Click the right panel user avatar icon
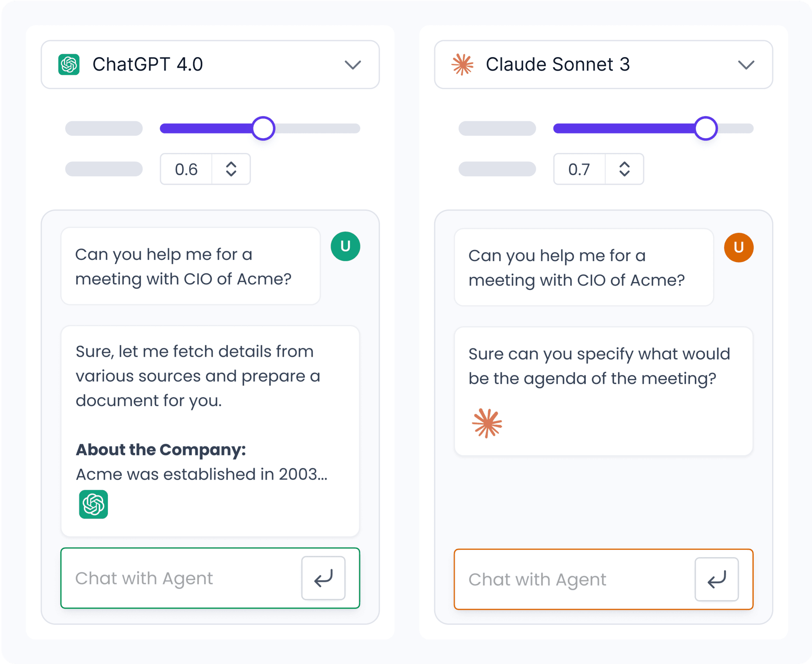 coord(740,247)
